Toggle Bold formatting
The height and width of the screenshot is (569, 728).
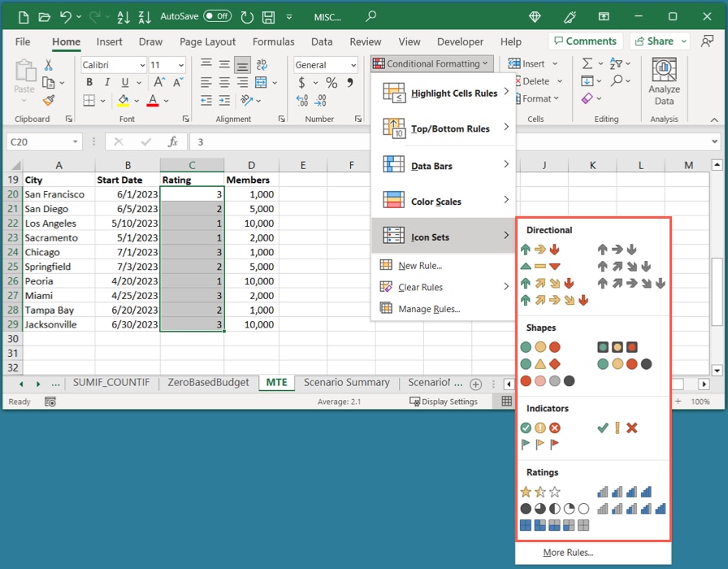(x=89, y=82)
